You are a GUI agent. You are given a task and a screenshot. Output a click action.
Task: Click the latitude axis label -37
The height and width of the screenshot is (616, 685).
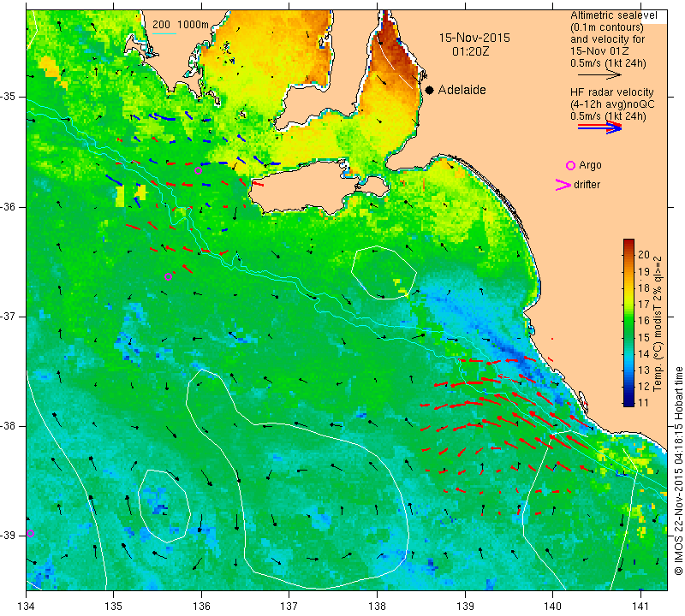pyautogui.click(x=8, y=316)
